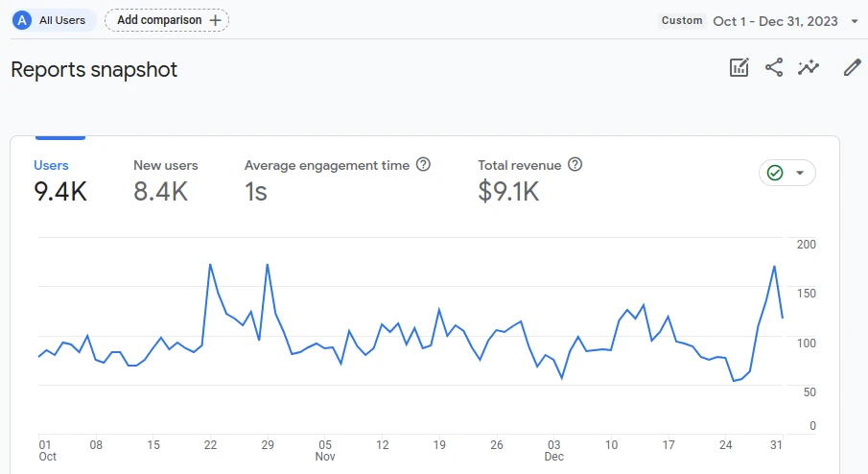Expand the date range dropdown arrow
868x474 pixels.
pos(855,21)
